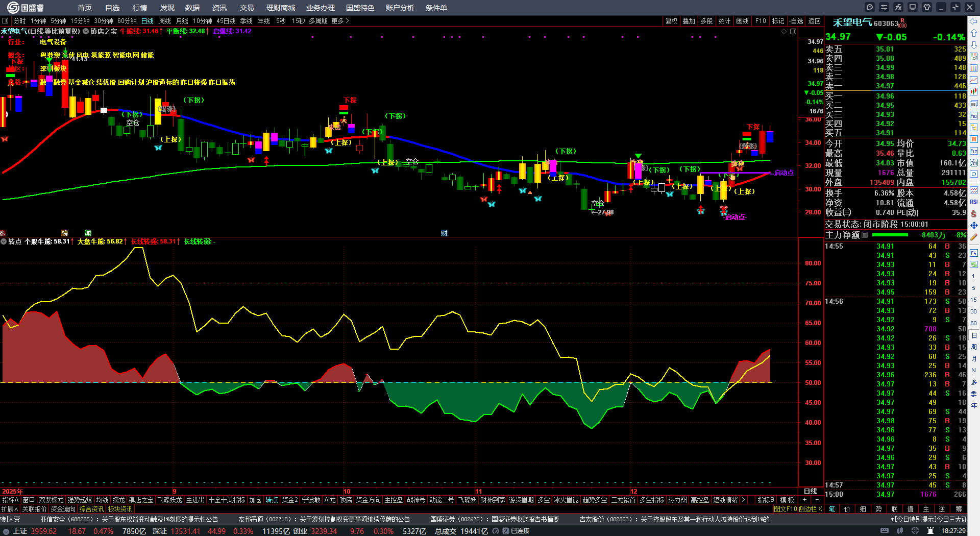The width and height of the screenshot is (980, 536).
Task: Click the crosshair target icon in status bar
Action: tap(915, 531)
